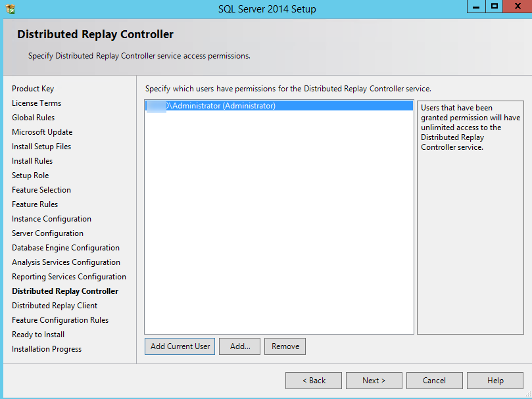Click Server Configuration step

(47, 233)
